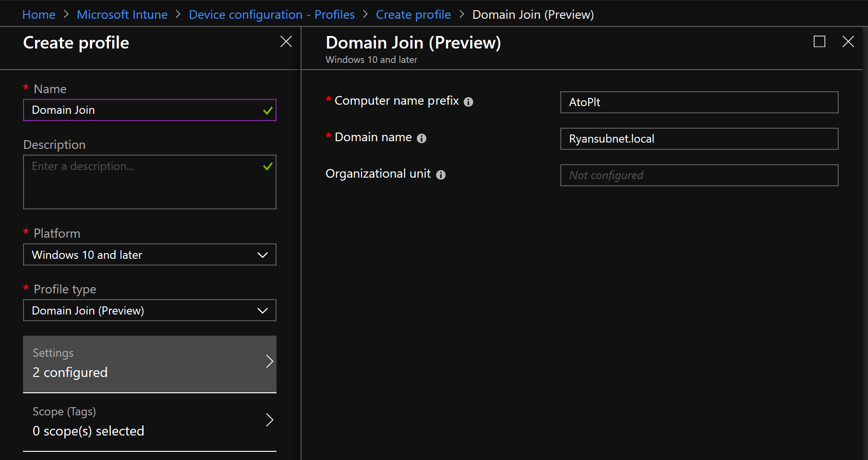
Task: Expand the Platform dropdown
Action: [150, 254]
